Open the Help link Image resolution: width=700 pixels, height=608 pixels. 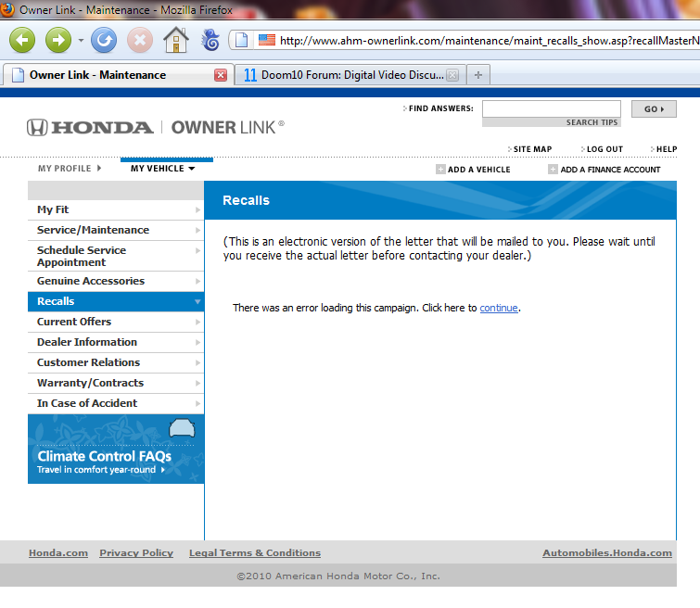point(667,149)
